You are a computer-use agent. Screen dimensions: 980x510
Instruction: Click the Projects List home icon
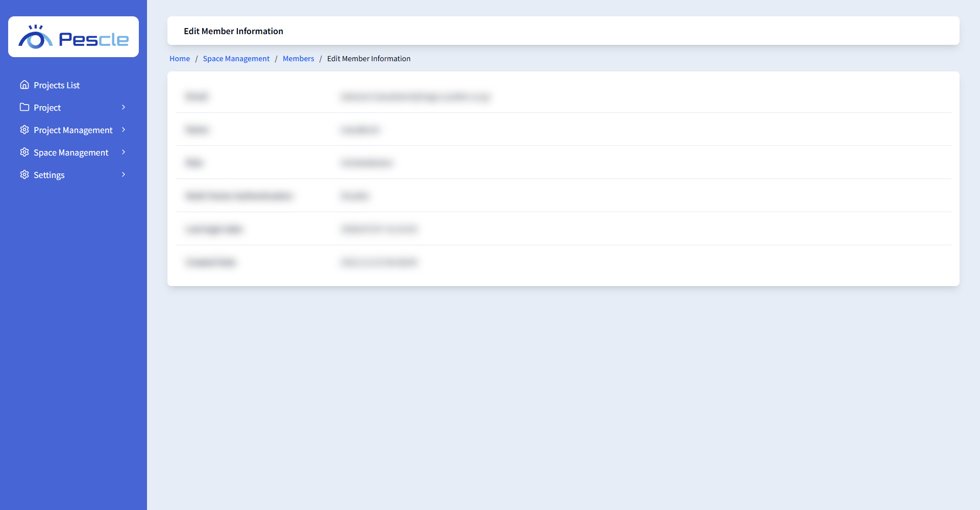24,85
